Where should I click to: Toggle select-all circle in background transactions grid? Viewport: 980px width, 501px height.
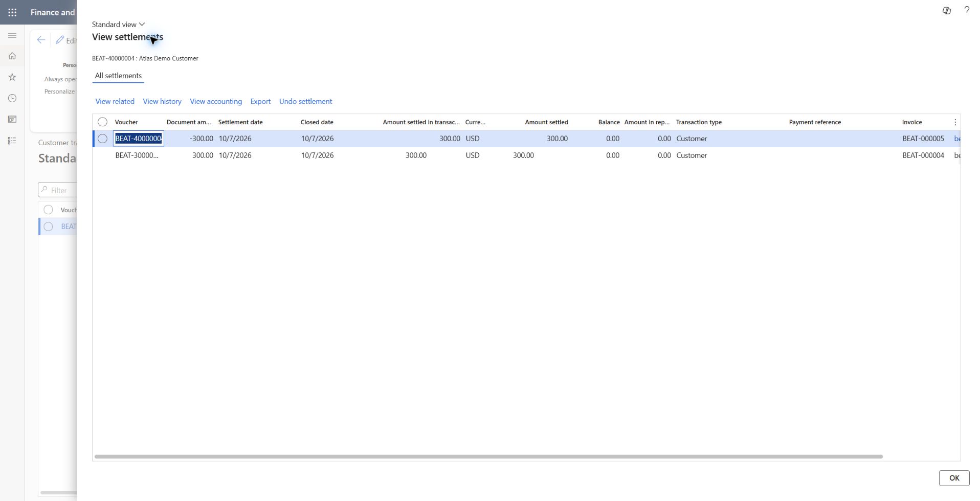tap(48, 210)
